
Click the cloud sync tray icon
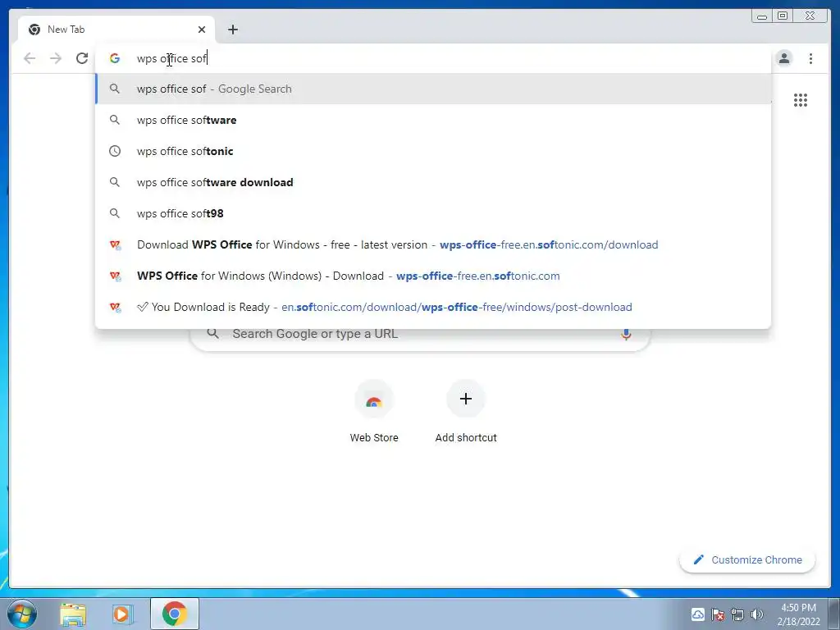pyautogui.click(x=697, y=614)
